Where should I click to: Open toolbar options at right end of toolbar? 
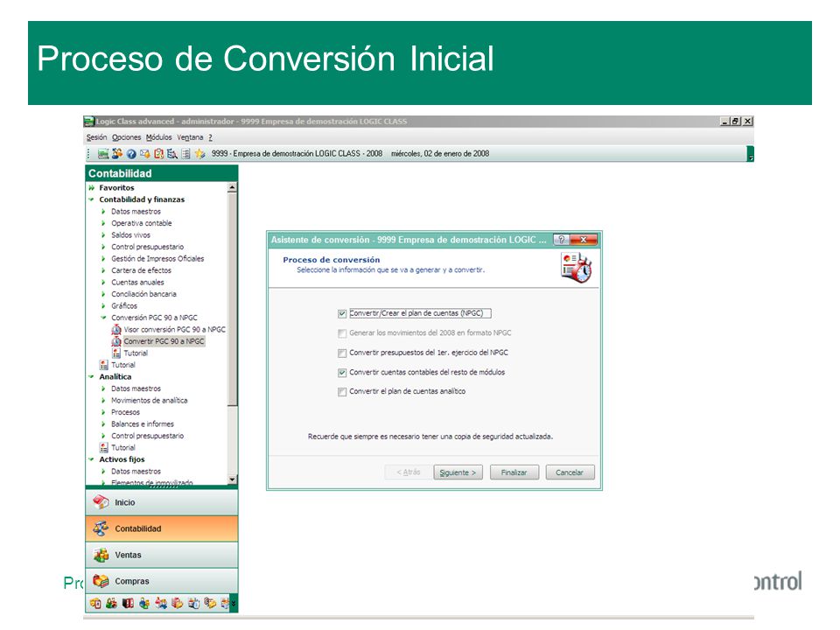click(751, 154)
